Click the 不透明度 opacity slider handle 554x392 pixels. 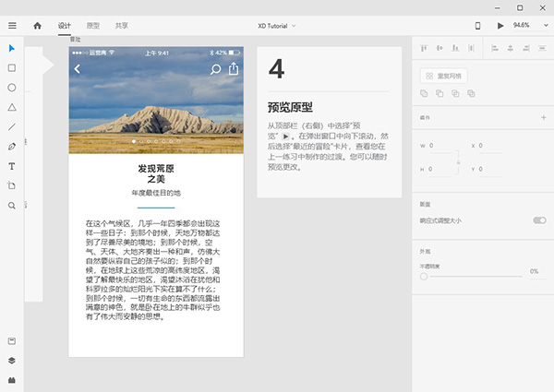pos(424,276)
